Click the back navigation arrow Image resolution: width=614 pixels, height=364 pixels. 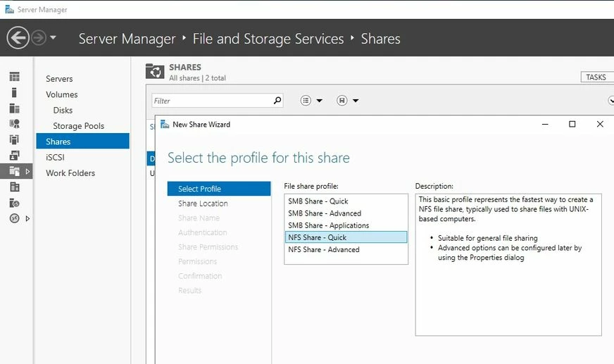pyautogui.click(x=18, y=38)
